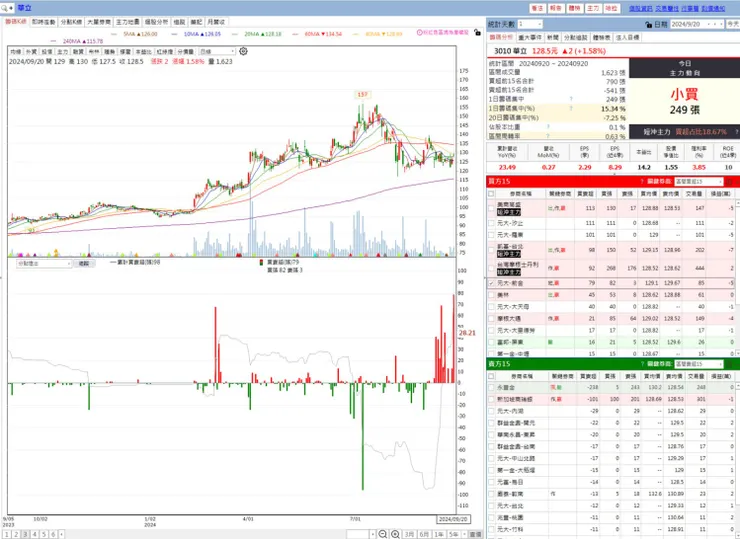The height and width of the screenshot is (539, 740).
Task: Click the 2024/09/20 date marker on chart axis
Action: [453, 519]
